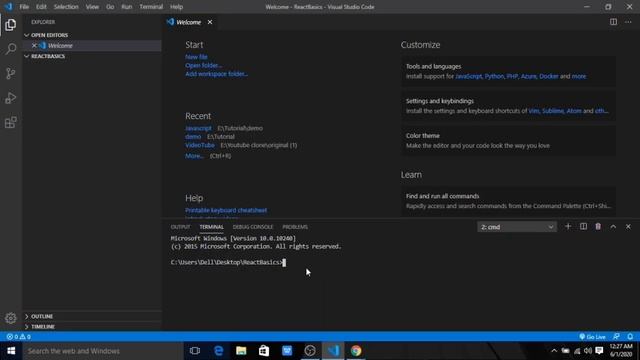Open the Extensions view
The height and width of the screenshot is (360, 640).
click(x=11, y=122)
